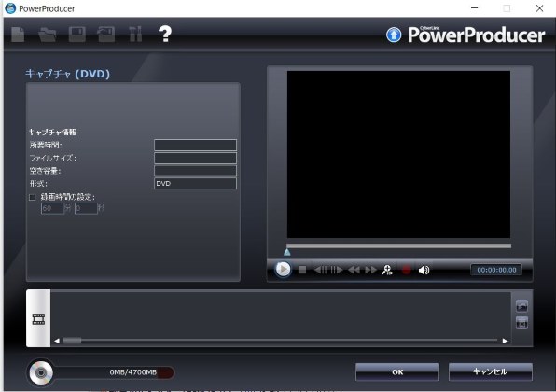Click the キャンセル button
The width and height of the screenshot is (556, 392).
coord(491,371)
